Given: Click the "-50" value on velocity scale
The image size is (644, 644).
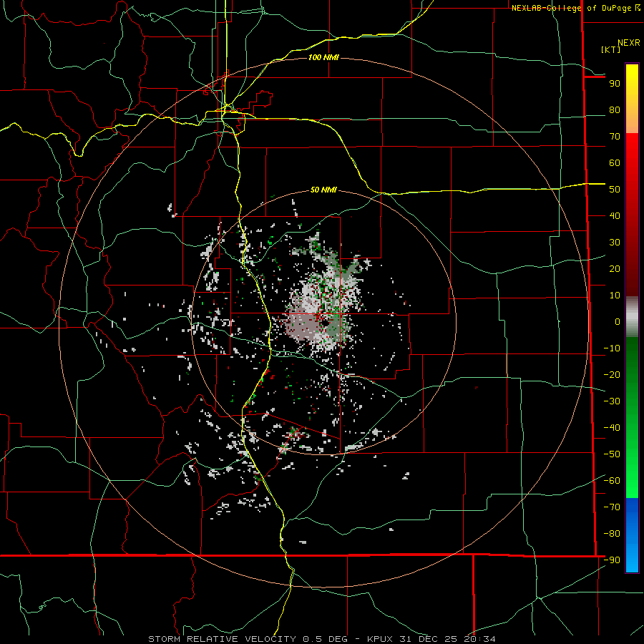Looking at the screenshot, I should click(612, 454).
